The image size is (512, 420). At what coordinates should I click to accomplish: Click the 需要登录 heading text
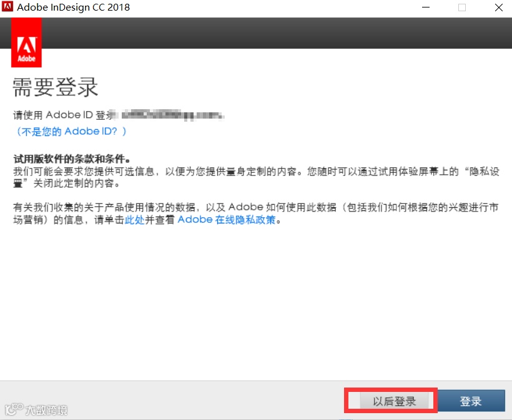[x=56, y=87]
